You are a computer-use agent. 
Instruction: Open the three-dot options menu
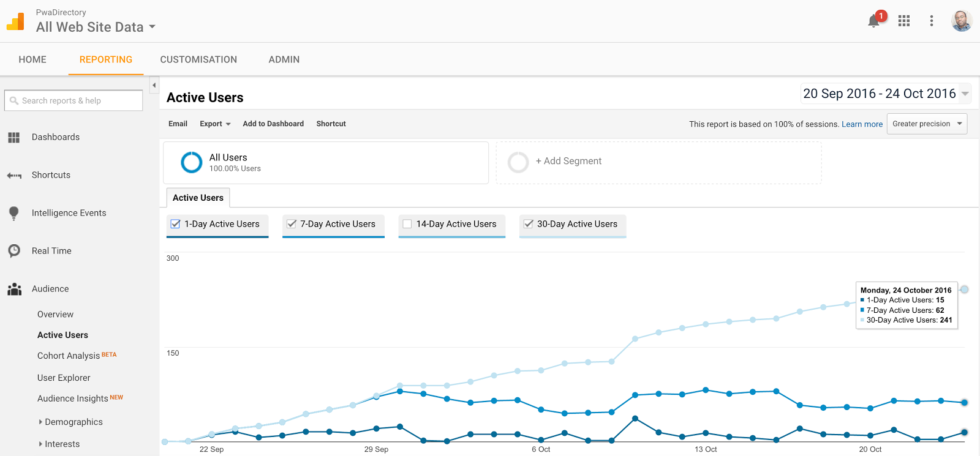(x=932, y=21)
